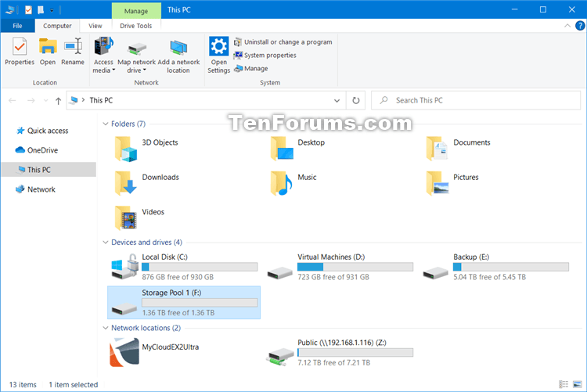Screen dimensions: 587x392
Task: Select the Pictures folder
Action: [452, 183]
